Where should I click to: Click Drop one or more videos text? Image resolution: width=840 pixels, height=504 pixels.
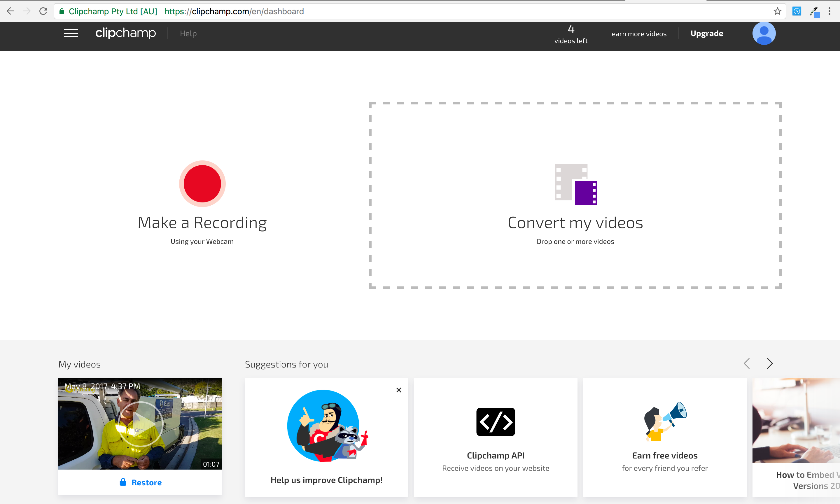click(575, 242)
